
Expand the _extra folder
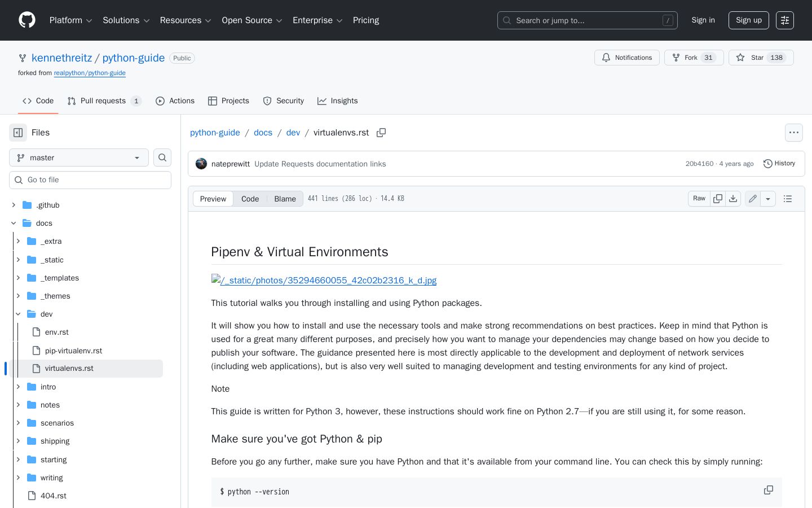[18, 241]
